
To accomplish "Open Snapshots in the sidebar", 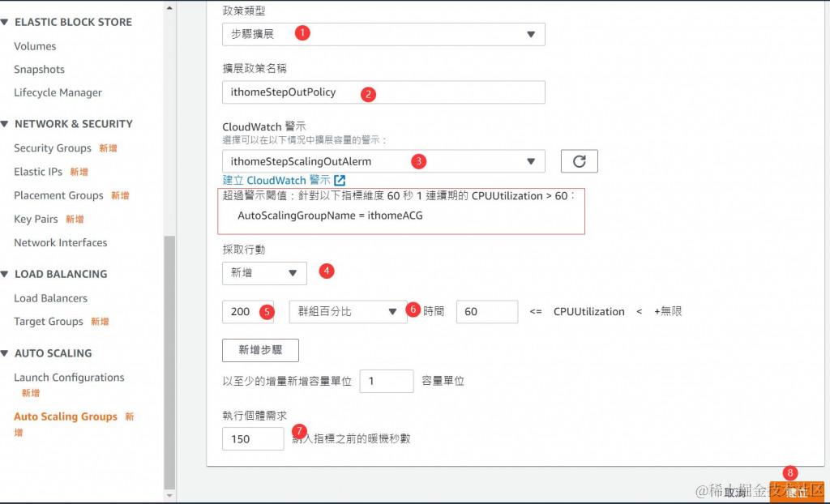I will point(39,70).
